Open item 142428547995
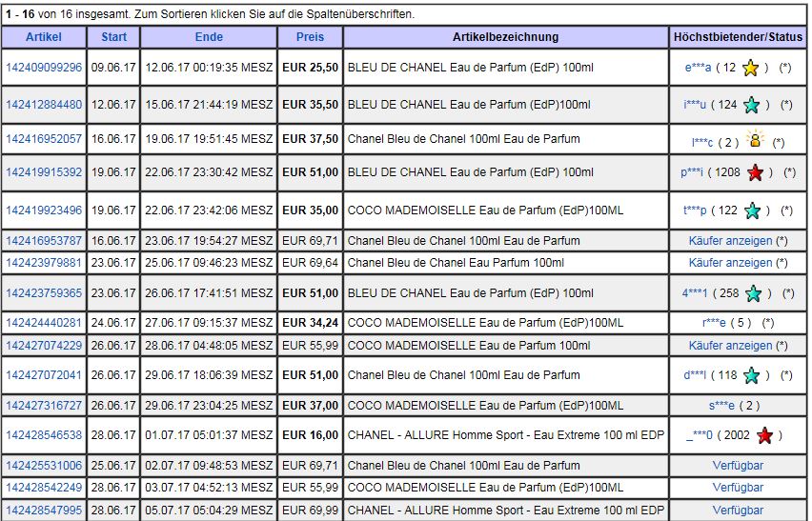The image size is (812, 521). point(44,511)
